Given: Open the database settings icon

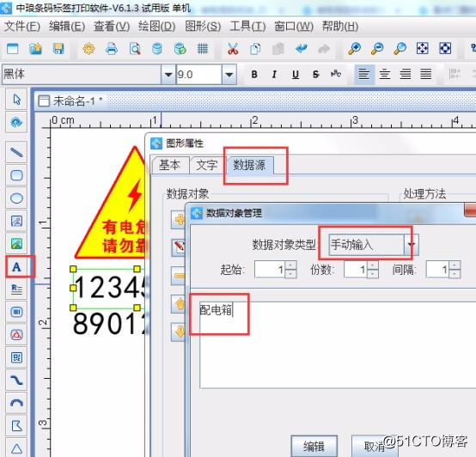Looking at the screenshot, I should 157,49.
